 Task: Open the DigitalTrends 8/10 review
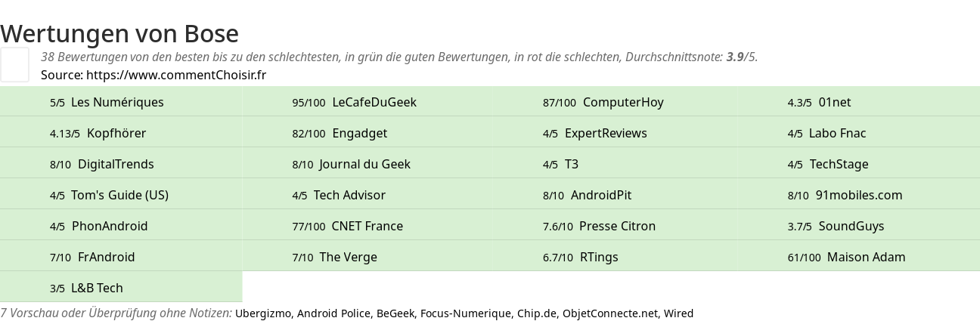tap(121, 164)
